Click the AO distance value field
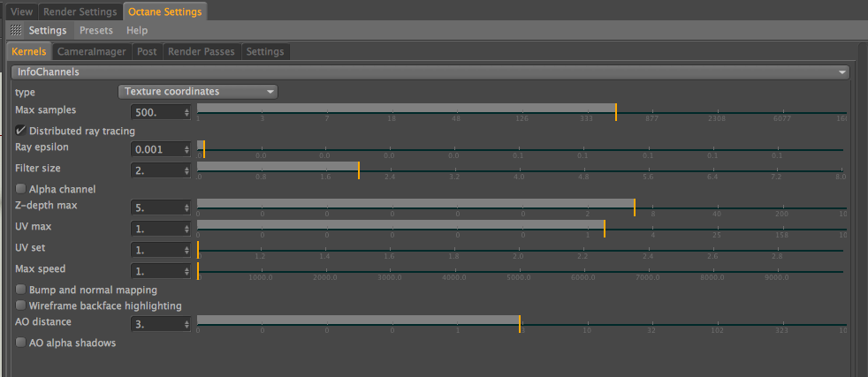 pyautogui.click(x=156, y=324)
